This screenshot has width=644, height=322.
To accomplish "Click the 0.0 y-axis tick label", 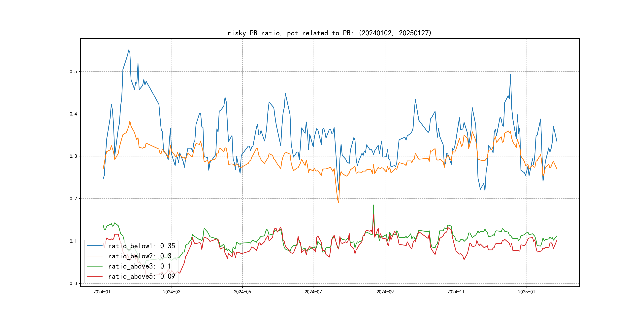I will tap(73, 283).
